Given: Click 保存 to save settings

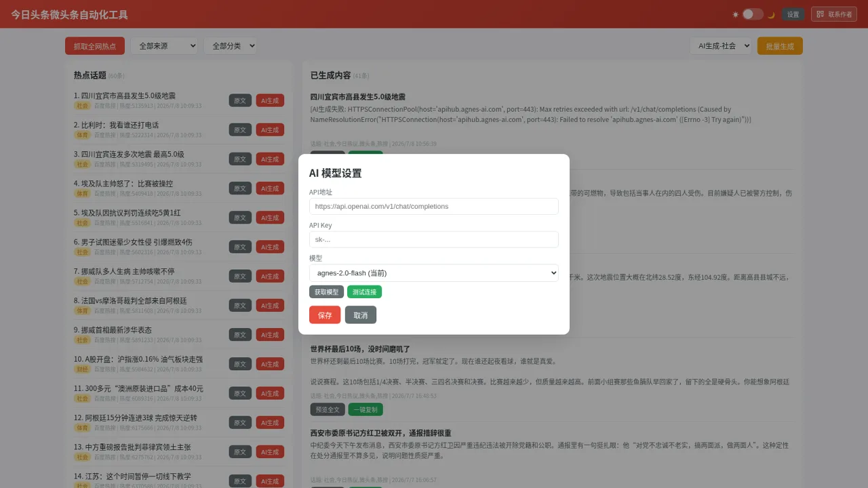Looking at the screenshot, I should click(x=325, y=315).
